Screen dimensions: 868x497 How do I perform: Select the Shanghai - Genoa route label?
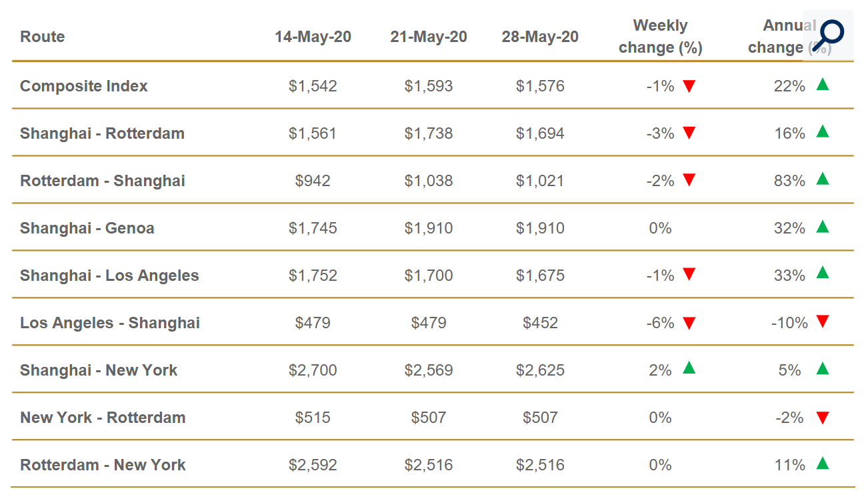tap(87, 228)
